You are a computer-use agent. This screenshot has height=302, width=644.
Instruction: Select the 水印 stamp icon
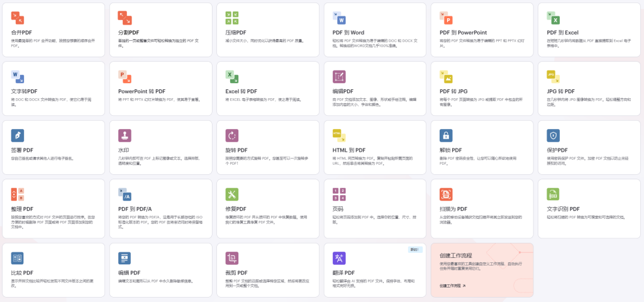click(x=125, y=135)
